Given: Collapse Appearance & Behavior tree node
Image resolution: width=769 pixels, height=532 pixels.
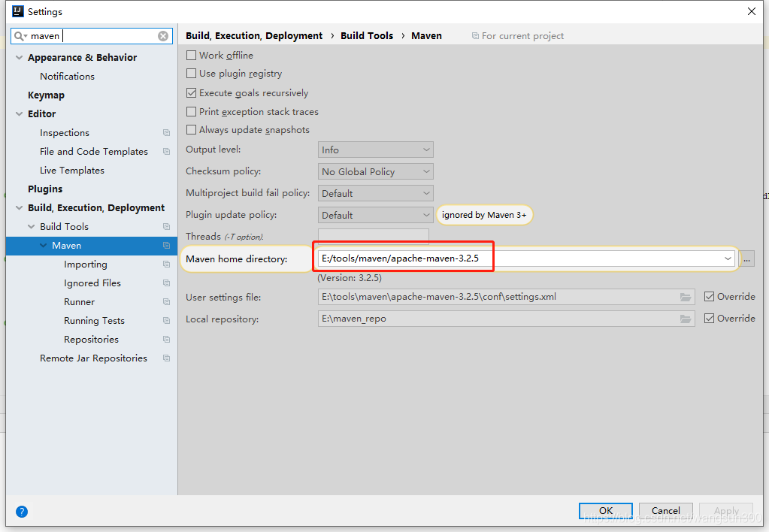Looking at the screenshot, I should pyautogui.click(x=19, y=57).
